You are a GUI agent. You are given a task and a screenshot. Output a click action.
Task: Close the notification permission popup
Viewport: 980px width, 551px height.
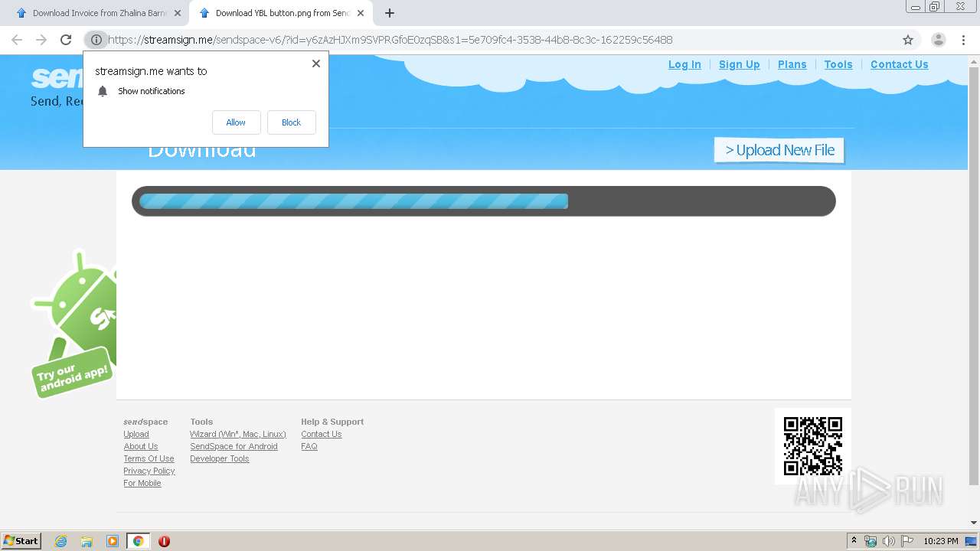(315, 64)
